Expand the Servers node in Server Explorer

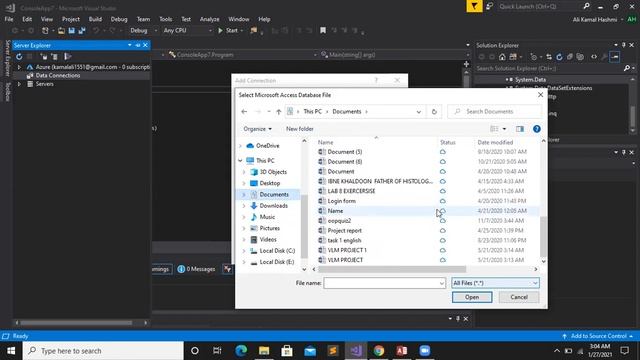coord(19,84)
